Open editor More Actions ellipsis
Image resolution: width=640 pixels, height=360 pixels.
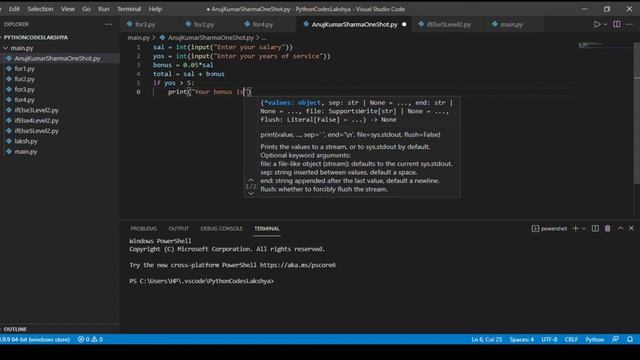click(629, 24)
